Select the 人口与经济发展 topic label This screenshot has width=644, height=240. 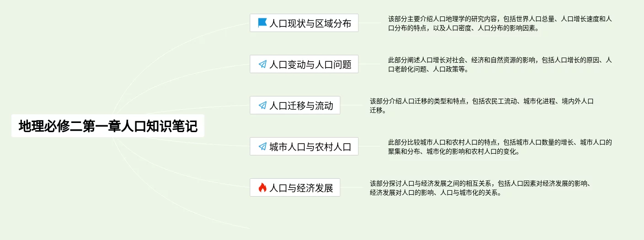tap(301, 188)
